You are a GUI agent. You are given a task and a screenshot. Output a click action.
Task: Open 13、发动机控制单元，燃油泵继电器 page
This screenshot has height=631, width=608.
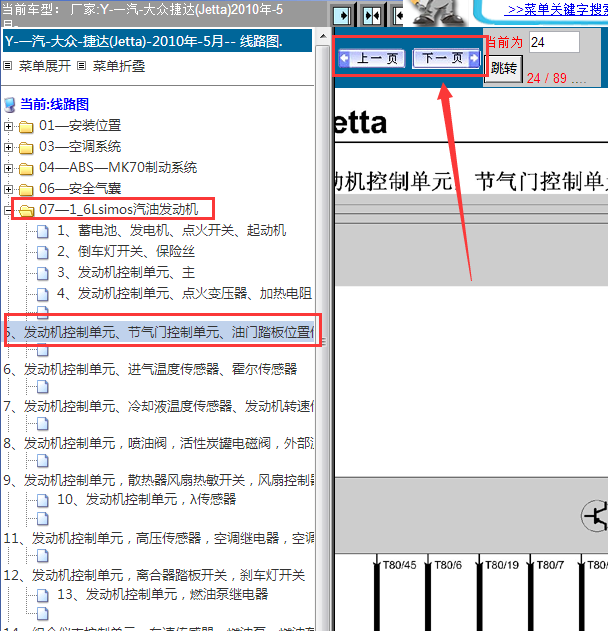[x=163, y=594]
